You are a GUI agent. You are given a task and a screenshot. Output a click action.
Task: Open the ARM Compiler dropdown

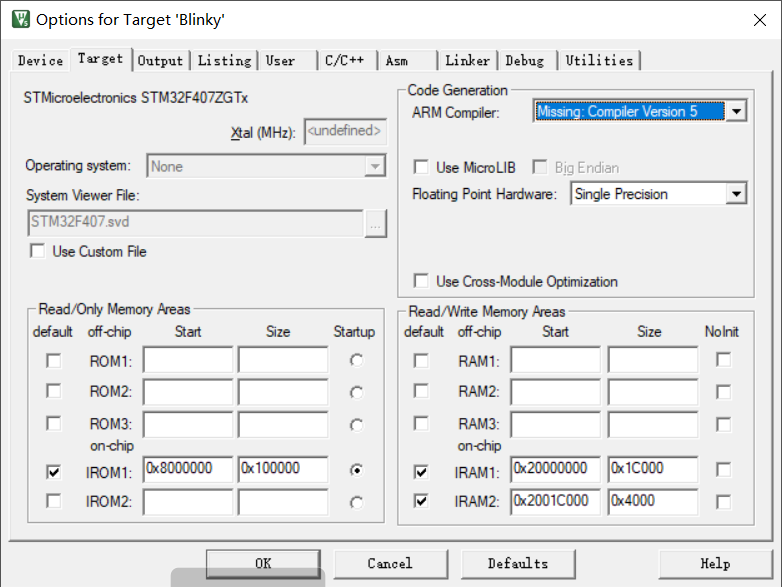[x=736, y=111]
